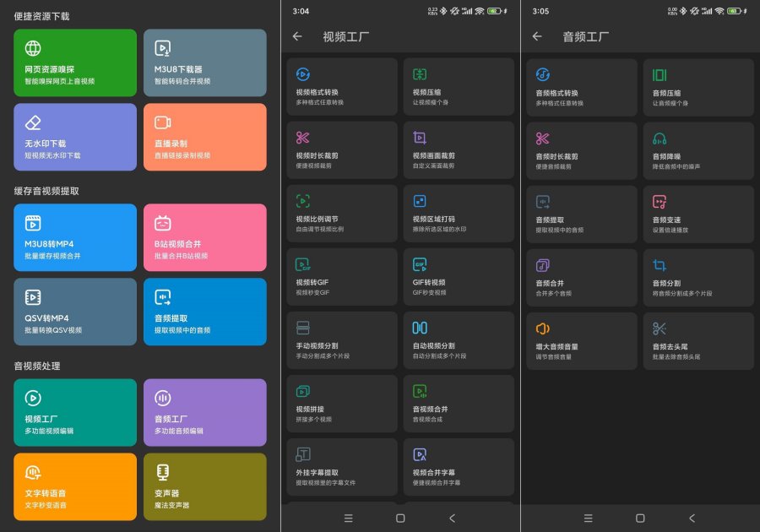
Task: Open 直播录制 live recording tile
Action: (x=204, y=137)
